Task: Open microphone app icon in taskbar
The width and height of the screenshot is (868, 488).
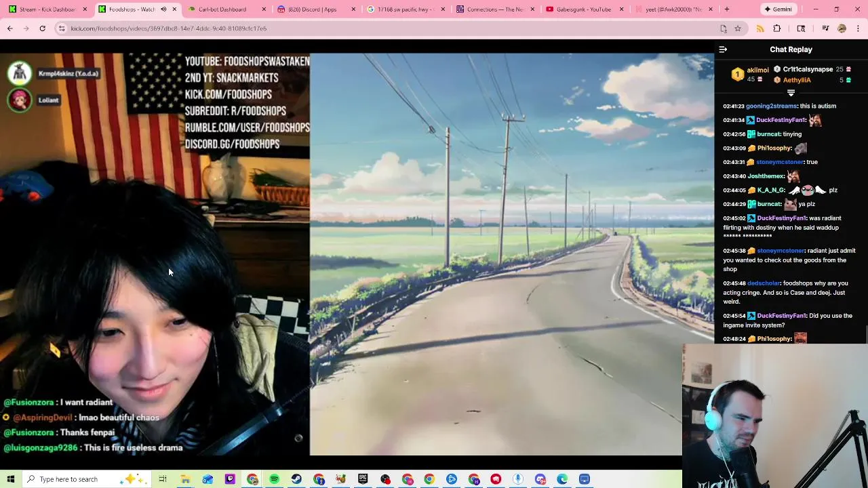Action: [x=518, y=479]
